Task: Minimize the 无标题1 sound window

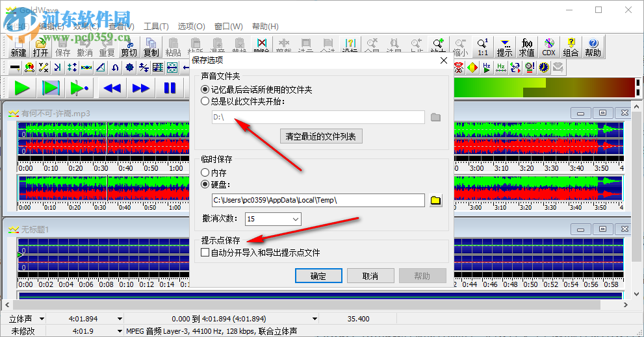Action: 580,229
